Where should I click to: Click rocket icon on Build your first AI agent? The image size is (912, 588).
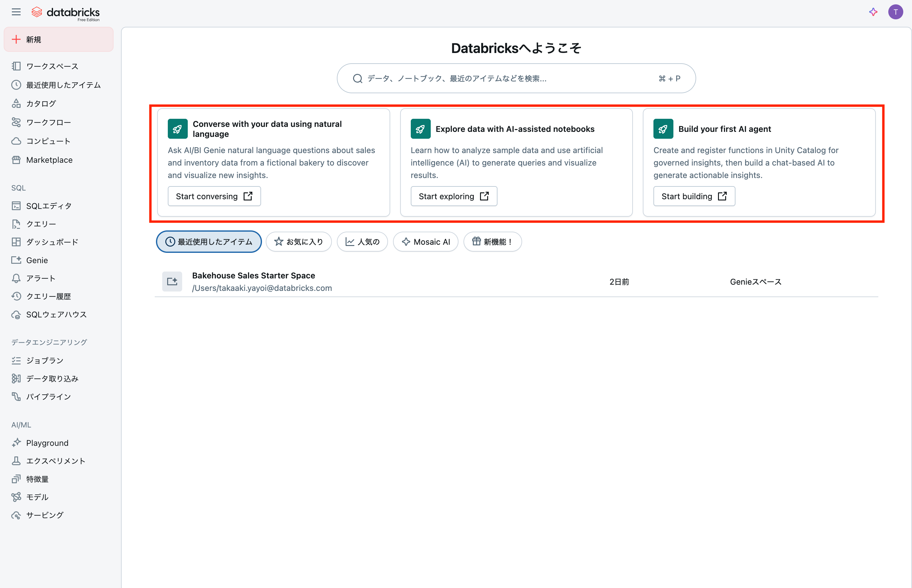663,129
